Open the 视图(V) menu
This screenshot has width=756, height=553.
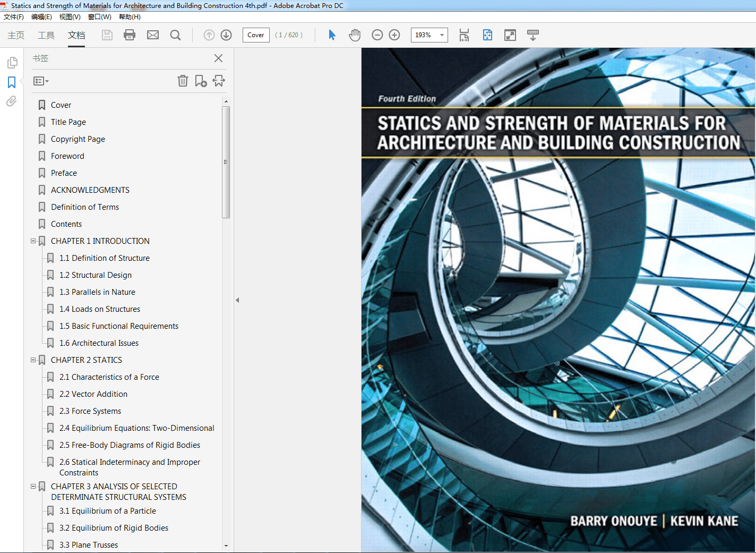pos(70,17)
